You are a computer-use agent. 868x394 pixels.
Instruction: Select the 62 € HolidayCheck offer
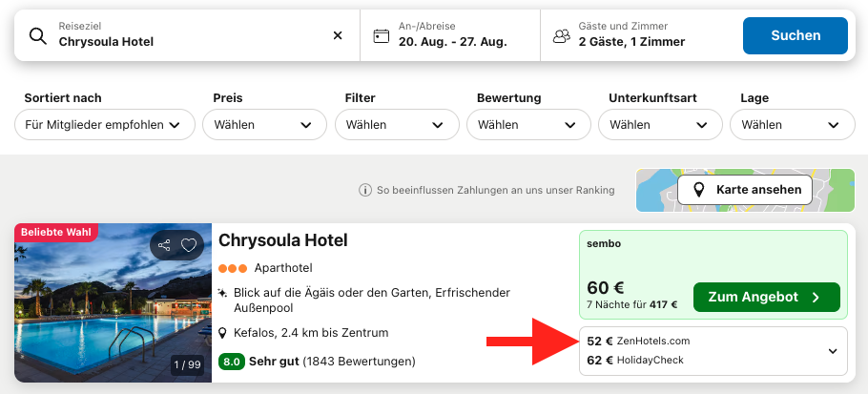pos(635,361)
